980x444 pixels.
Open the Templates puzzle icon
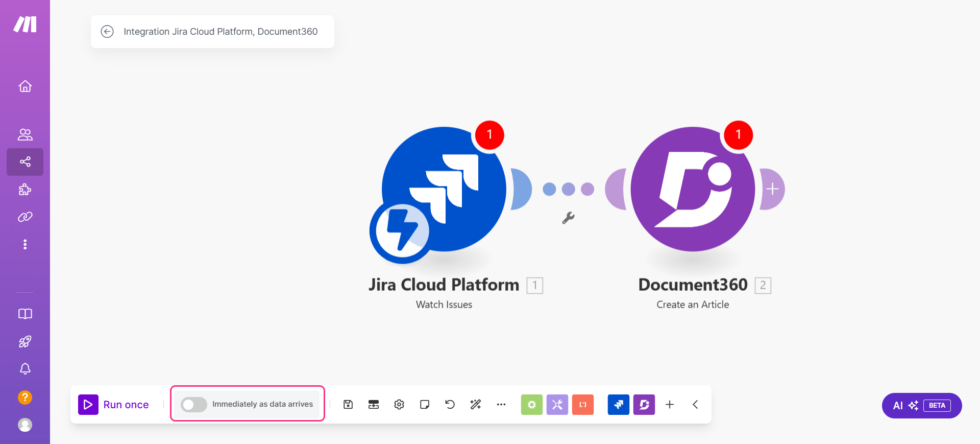click(x=25, y=190)
